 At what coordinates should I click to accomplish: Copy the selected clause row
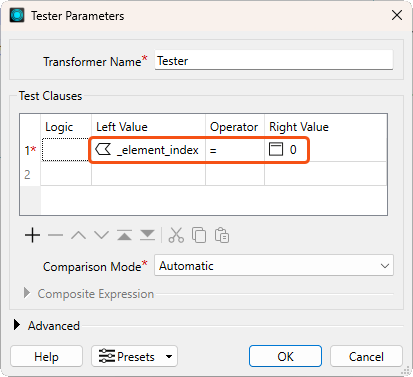click(199, 235)
